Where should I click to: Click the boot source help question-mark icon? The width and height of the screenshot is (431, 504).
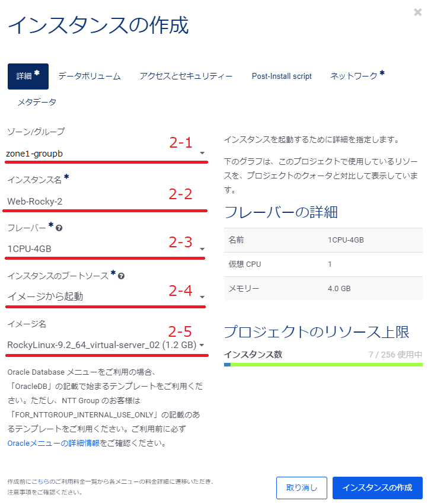[121, 276]
